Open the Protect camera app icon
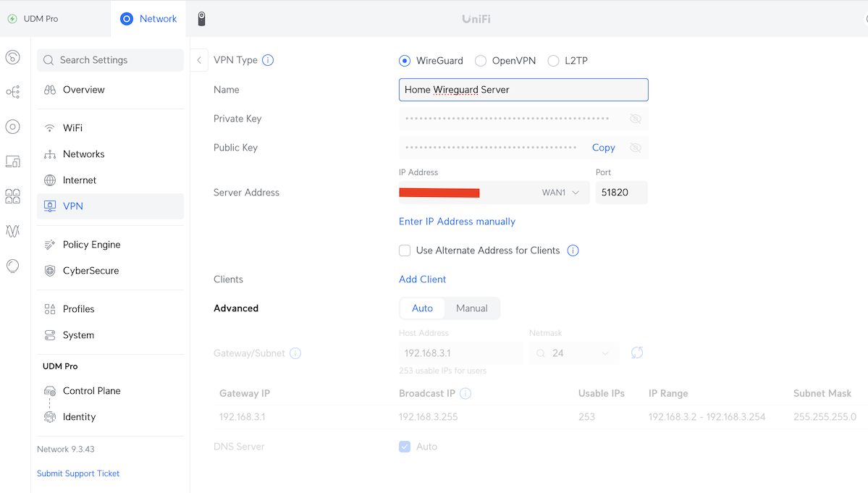The image size is (868, 493). 201,19
